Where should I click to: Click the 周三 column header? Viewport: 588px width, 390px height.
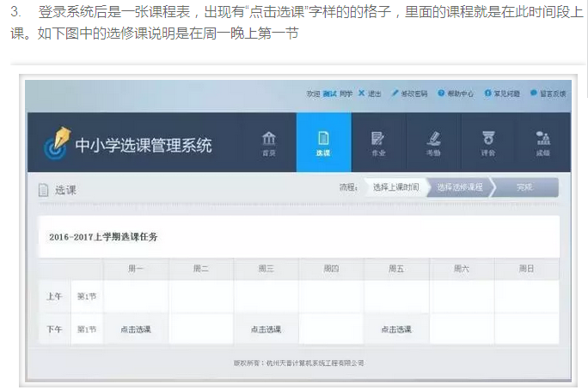(266, 269)
